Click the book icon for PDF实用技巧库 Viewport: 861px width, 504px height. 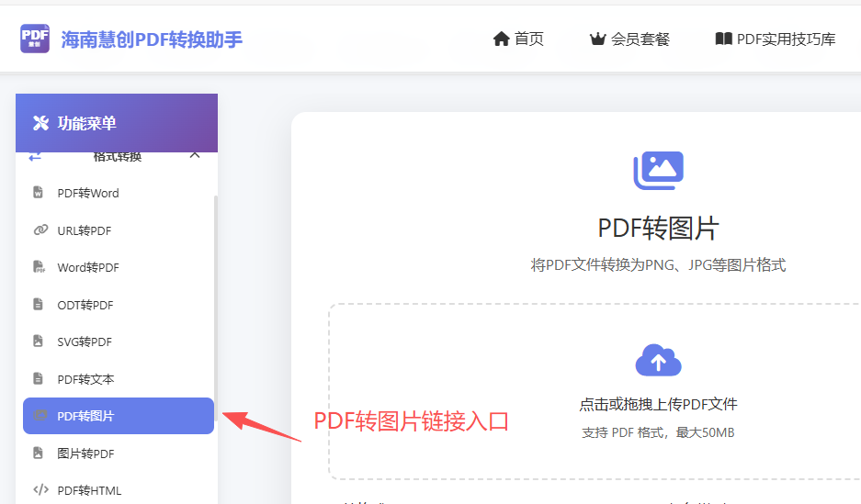click(724, 39)
